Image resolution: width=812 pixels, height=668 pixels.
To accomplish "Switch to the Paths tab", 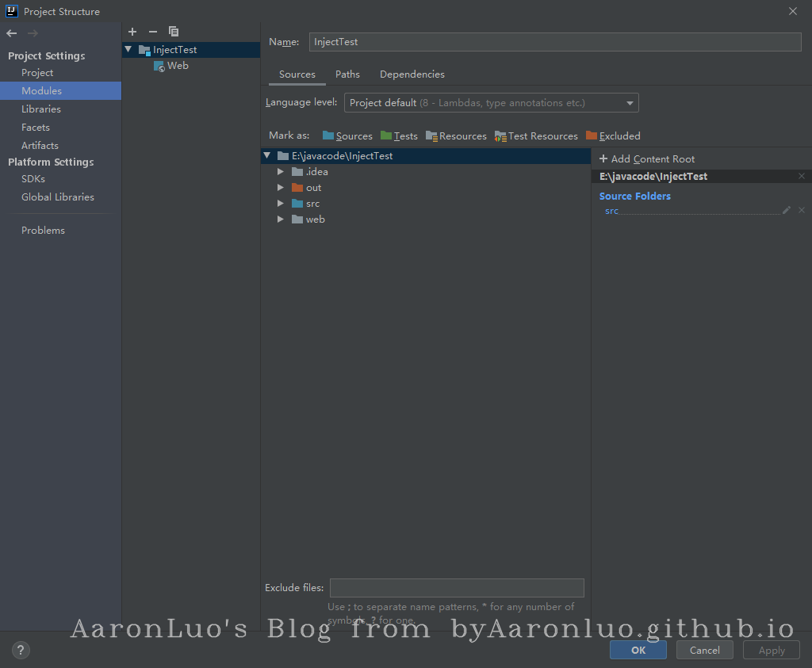I will click(347, 74).
